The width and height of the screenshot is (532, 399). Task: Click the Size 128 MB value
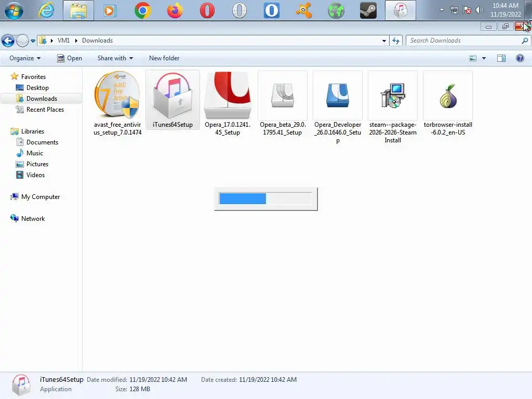(x=139, y=389)
